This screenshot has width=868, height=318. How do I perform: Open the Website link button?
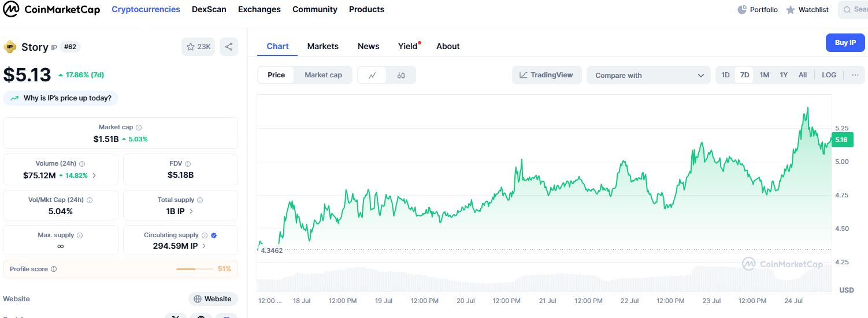tap(213, 299)
